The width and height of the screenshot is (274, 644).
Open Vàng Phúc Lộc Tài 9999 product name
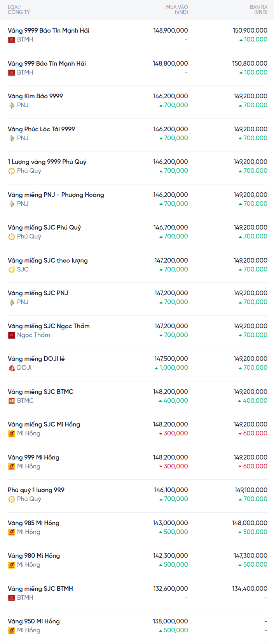(41, 129)
